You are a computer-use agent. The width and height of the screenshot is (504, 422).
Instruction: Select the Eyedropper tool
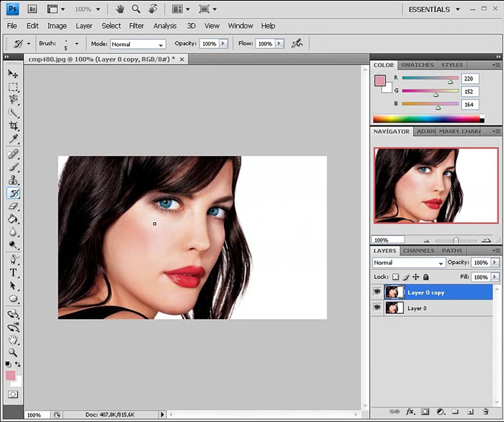[x=13, y=139]
